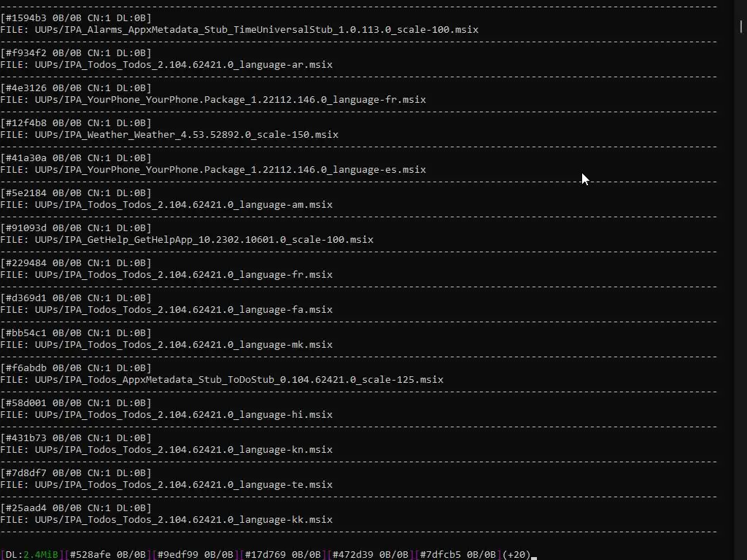Click the Todos language-ar.msix file line
Image resolution: width=747 pixels, height=560 pixels.
coord(166,65)
